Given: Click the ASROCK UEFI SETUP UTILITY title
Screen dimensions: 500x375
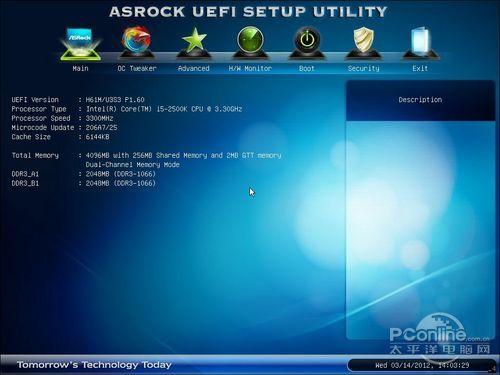Looking at the screenshot, I should 248,12.
